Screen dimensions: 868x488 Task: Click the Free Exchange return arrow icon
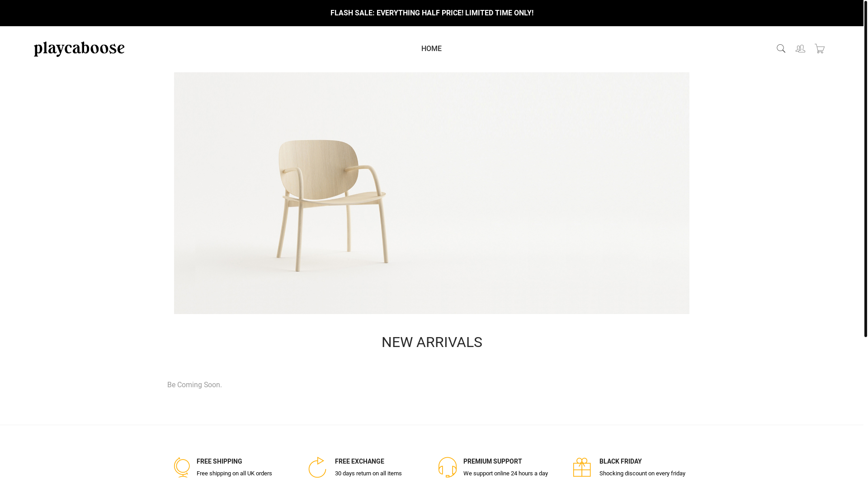317,467
